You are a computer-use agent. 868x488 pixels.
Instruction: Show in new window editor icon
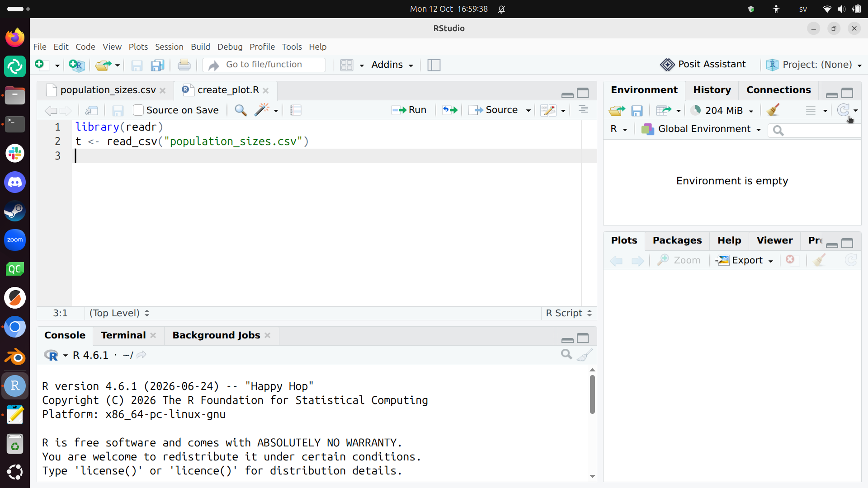tap(91, 110)
